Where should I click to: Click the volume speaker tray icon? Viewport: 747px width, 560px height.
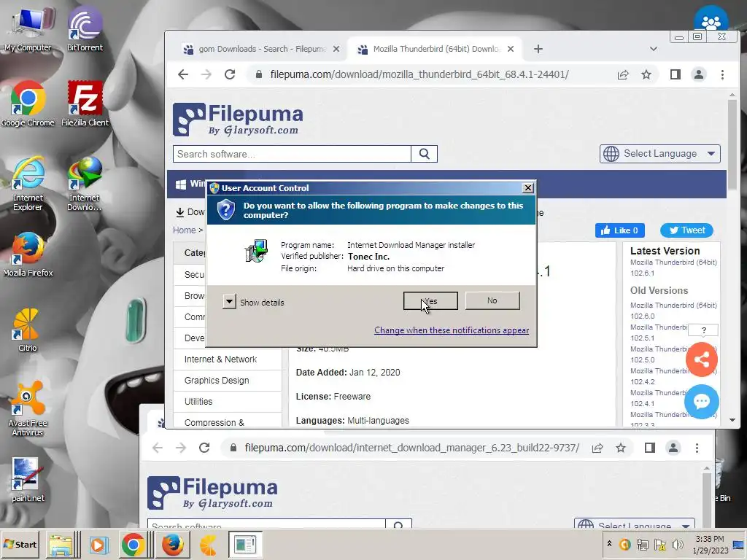[678, 544]
